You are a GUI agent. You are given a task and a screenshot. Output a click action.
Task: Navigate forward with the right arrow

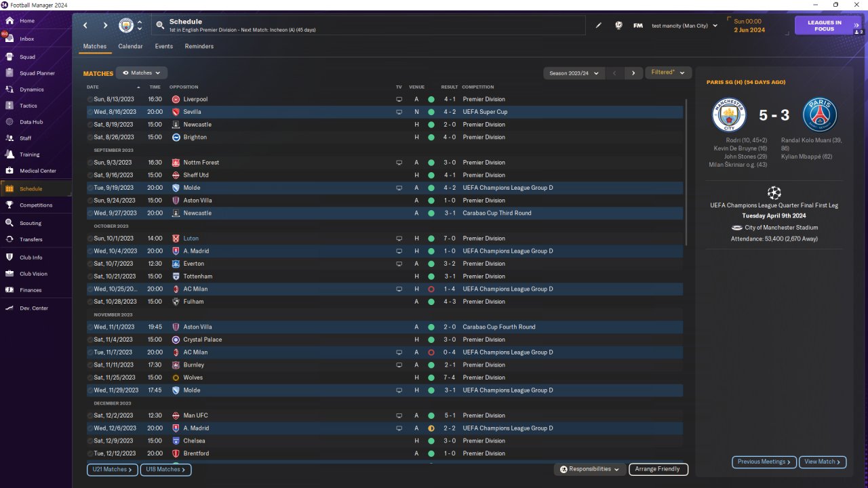105,26
